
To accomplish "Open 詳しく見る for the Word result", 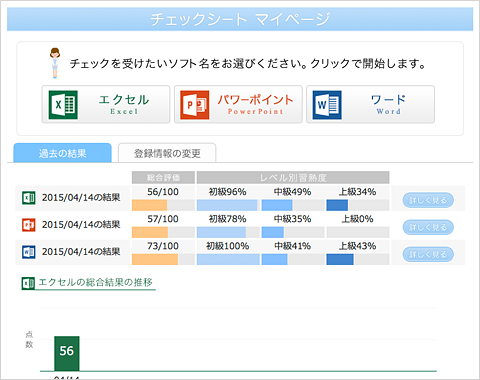I will click(428, 254).
